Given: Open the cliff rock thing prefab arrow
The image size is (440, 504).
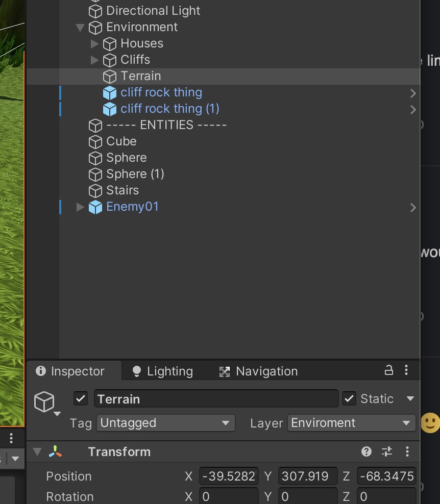Looking at the screenshot, I should (413, 93).
